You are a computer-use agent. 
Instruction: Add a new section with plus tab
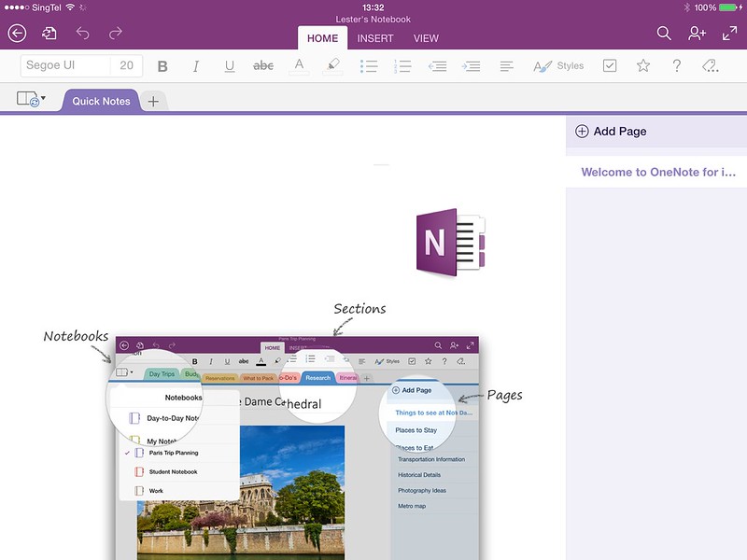154,101
